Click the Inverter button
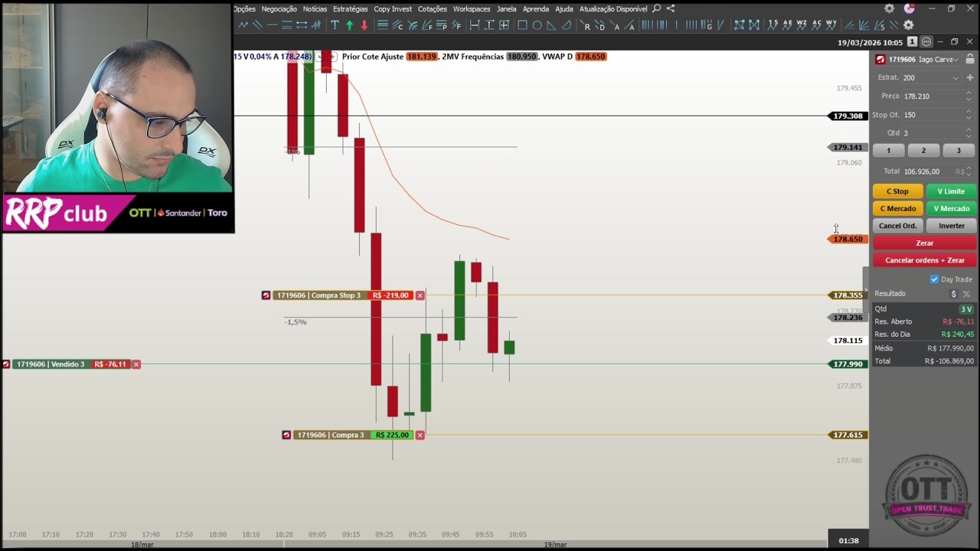Image resolution: width=980 pixels, height=551 pixels. (951, 226)
